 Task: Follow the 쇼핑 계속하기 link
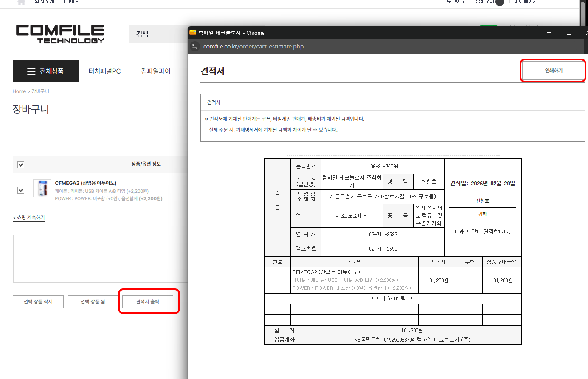29,218
